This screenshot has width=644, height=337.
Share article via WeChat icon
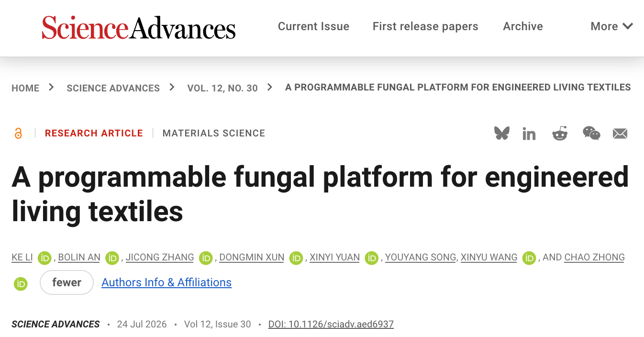tap(591, 133)
